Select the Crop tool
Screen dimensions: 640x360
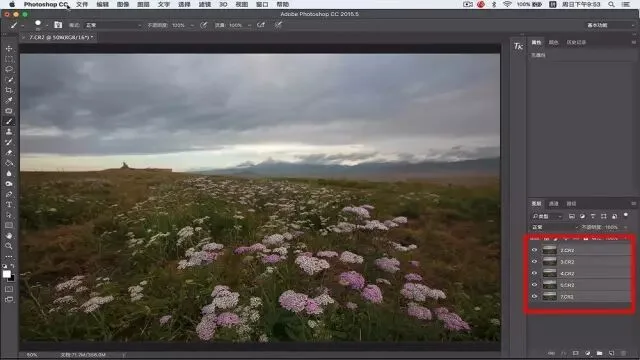click(9, 90)
